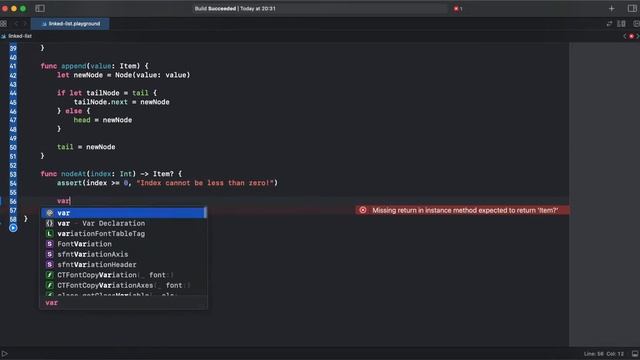Click the red issue indicator in jump bar

pyautogui.click(x=631, y=36)
